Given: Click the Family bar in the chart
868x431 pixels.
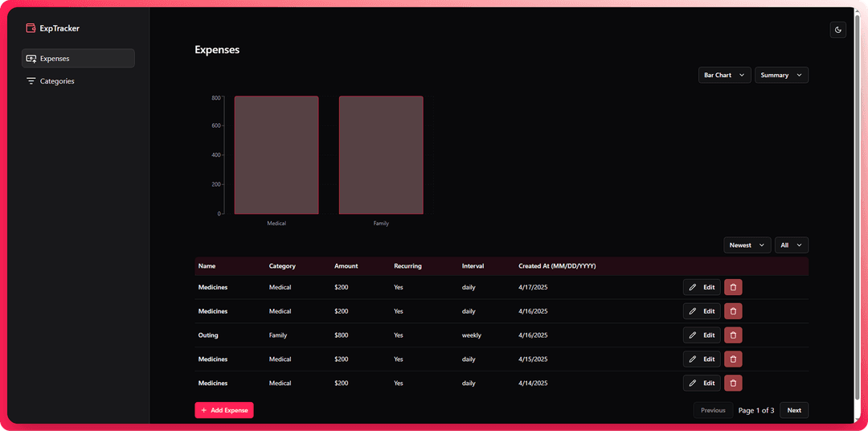Looking at the screenshot, I should pyautogui.click(x=381, y=155).
